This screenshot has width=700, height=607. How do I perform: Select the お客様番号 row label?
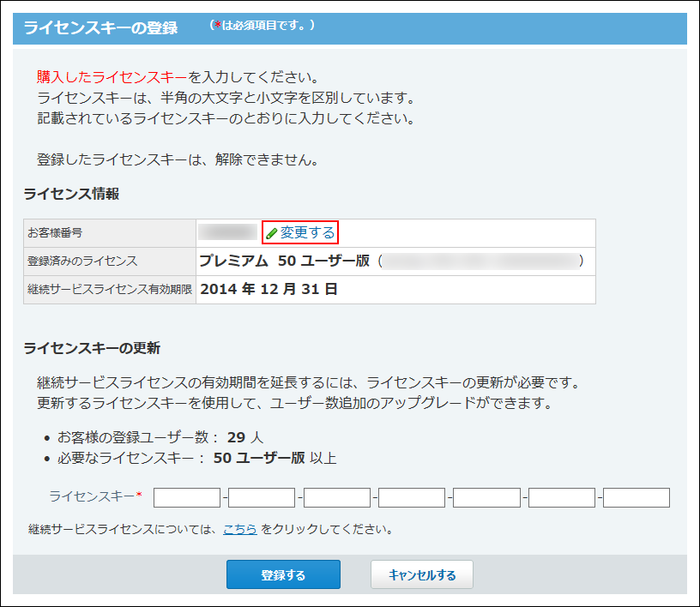[55, 232]
